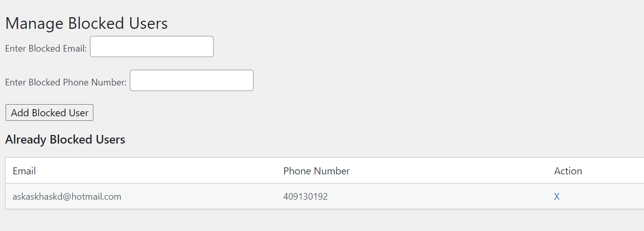Click the blocked user row's email text
The width and height of the screenshot is (644, 231).
coord(67,197)
